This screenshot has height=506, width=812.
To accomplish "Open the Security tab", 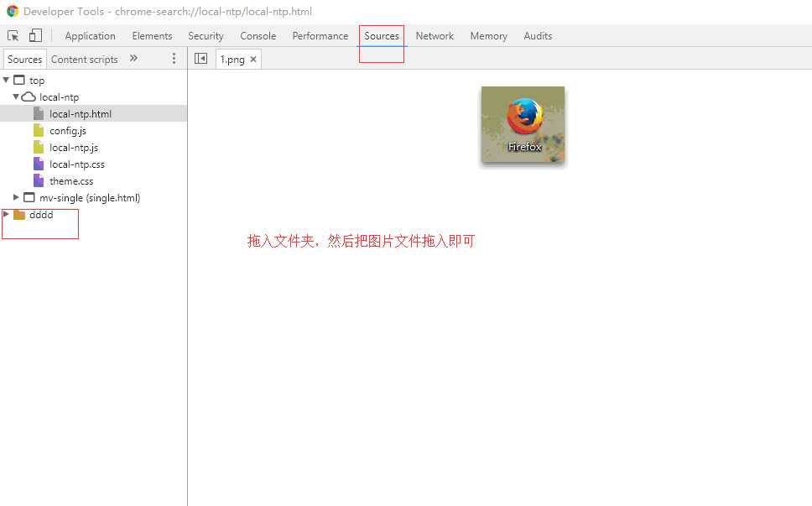I will tap(206, 36).
